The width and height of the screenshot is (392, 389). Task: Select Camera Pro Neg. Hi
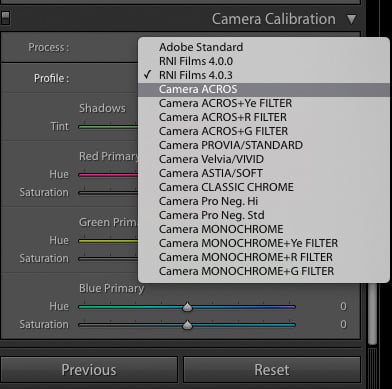[x=264, y=201]
